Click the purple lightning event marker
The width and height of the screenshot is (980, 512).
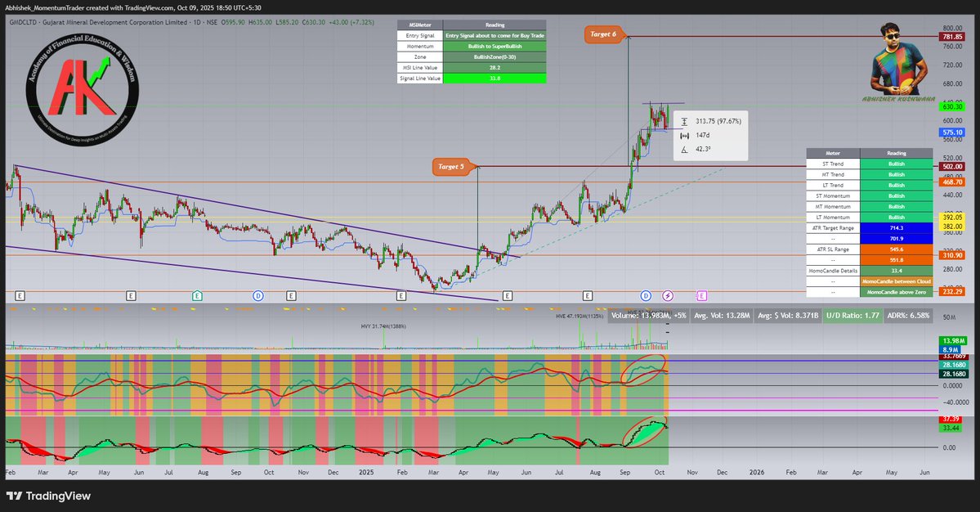668,296
